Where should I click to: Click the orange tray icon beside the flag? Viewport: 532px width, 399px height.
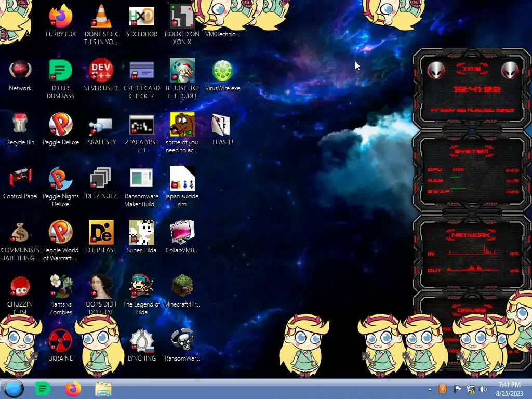click(443, 389)
